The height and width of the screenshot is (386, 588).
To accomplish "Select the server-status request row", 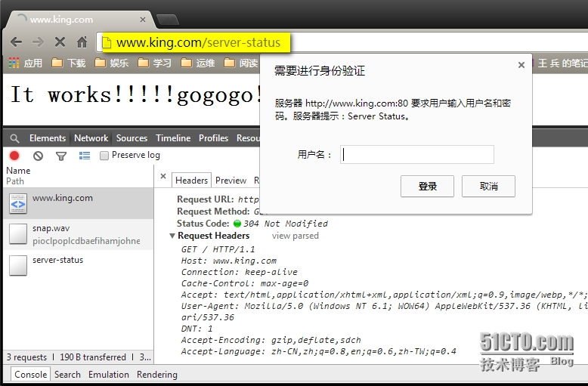I will [x=79, y=265].
